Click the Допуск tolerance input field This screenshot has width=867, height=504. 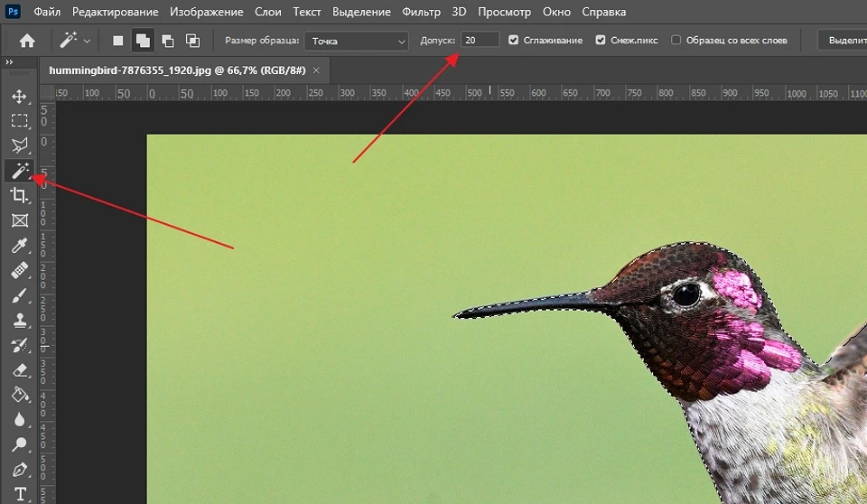pyautogui.click(x=480, y=41)
